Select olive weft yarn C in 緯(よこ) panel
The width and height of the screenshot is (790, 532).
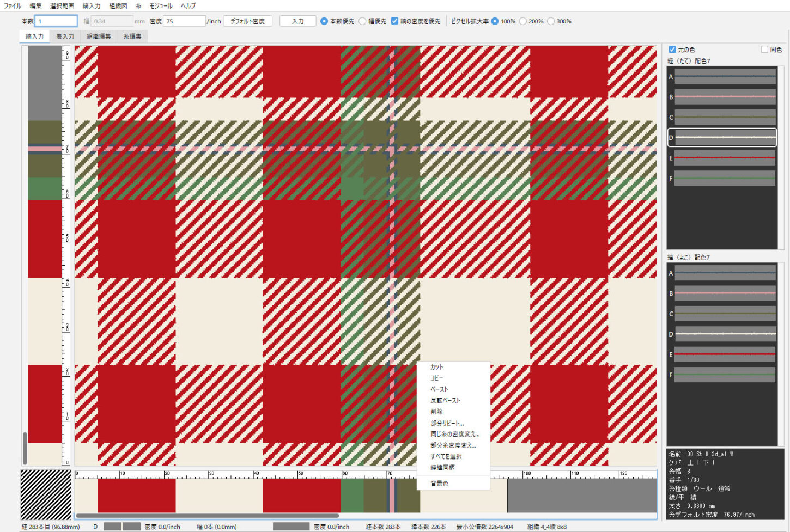[724, 314]
